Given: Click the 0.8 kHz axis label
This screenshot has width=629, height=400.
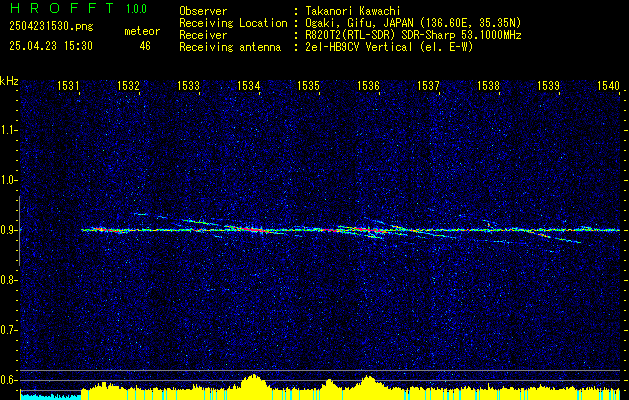Looking at the screenshot, I should [x=8, y=280].
